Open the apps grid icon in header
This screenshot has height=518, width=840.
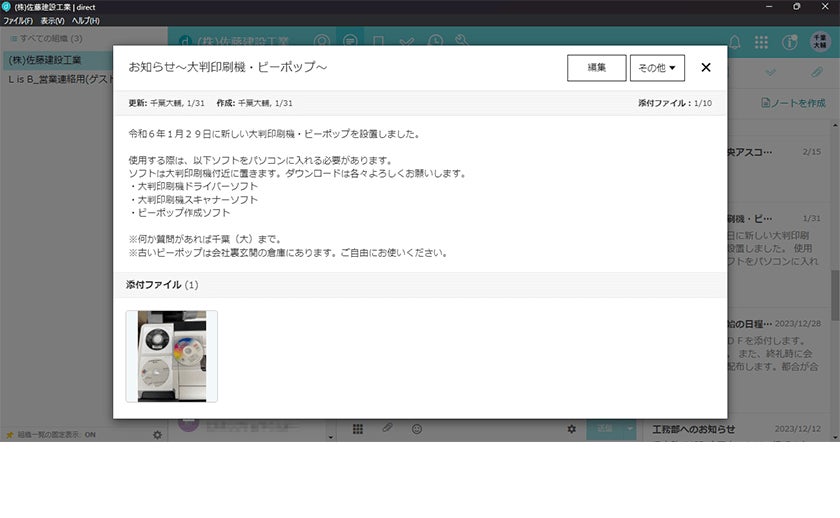761,42
